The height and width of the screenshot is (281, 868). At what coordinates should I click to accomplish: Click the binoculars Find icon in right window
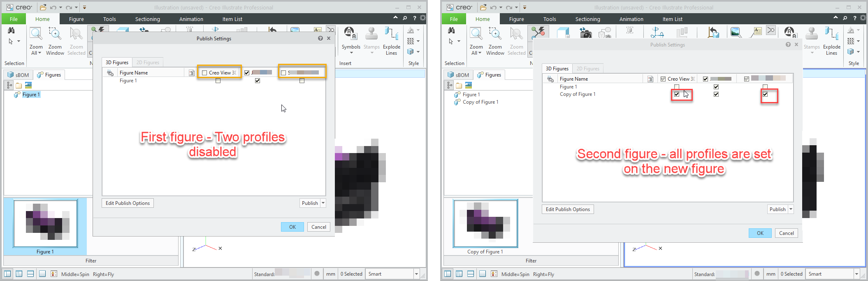pyautogui.click(x=451, y=30)
